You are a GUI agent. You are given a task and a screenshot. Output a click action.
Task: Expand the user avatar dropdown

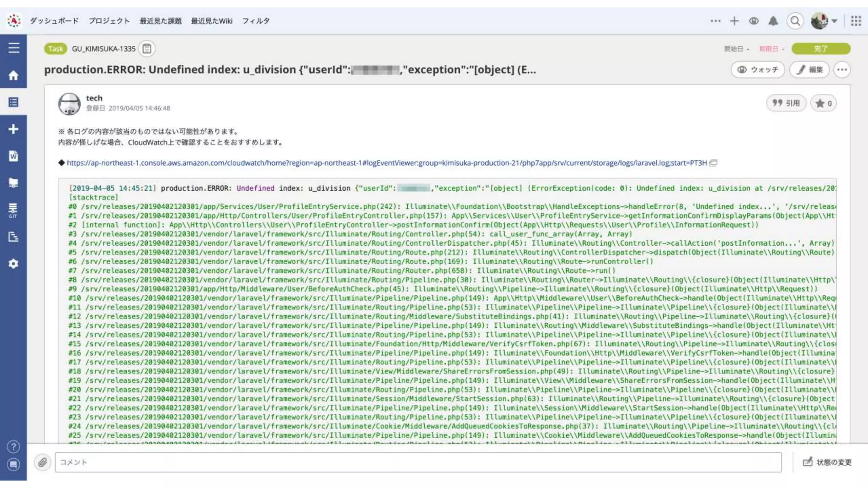(x=824, y=21)
